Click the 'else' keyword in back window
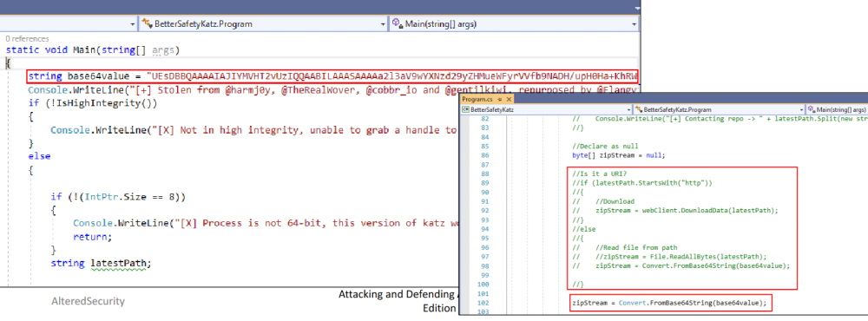This screenshot has width=868, height=321. tap(39, 156)
